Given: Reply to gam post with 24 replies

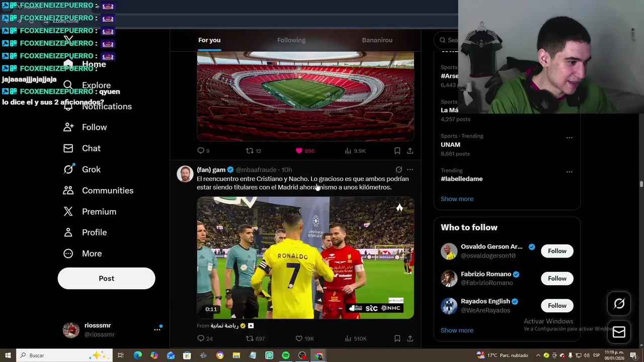Looking at the screenshot, I should coord(205,339).
